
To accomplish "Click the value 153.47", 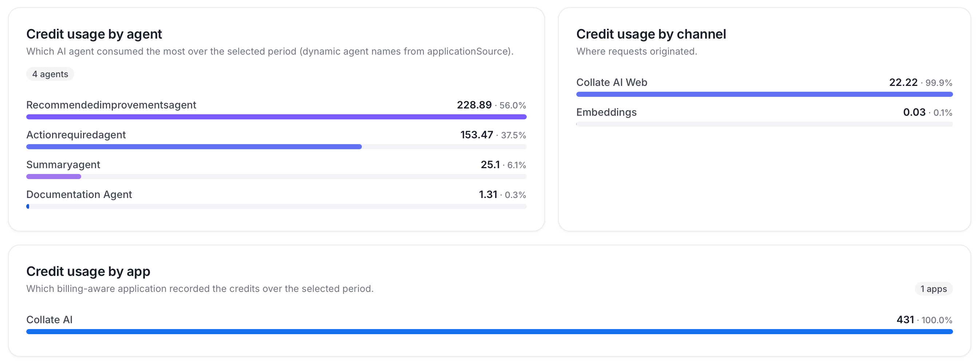I will tap(477, 135).
